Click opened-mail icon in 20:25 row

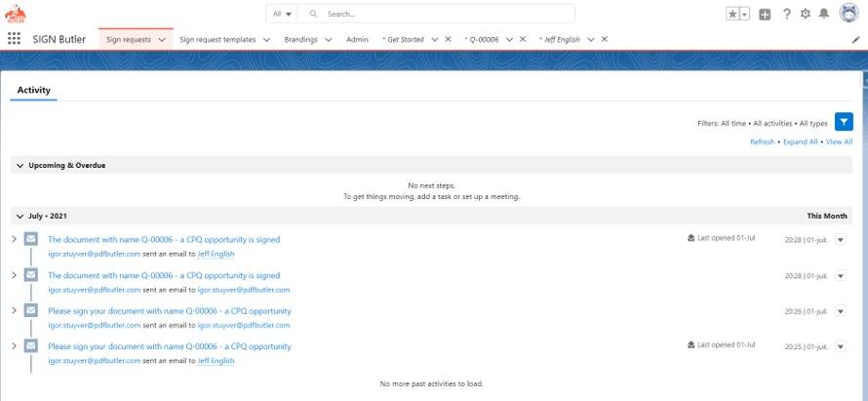(x=690, y=344)
